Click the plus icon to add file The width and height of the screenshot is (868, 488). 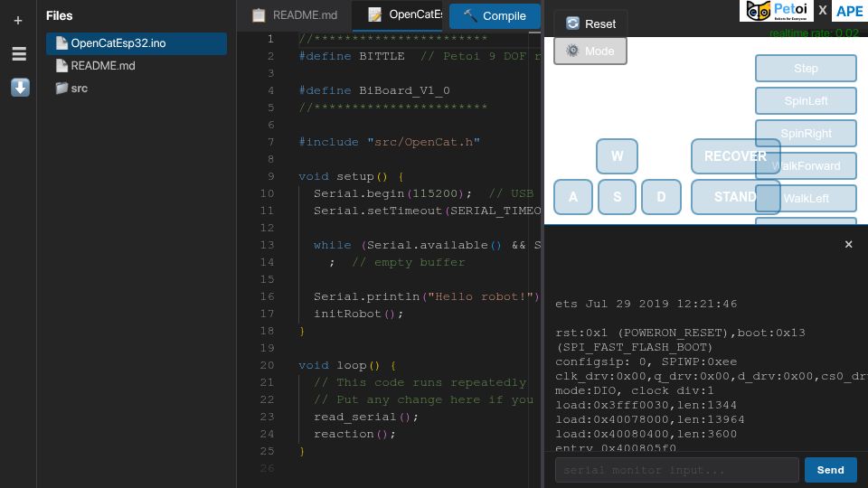pos(18,21)
